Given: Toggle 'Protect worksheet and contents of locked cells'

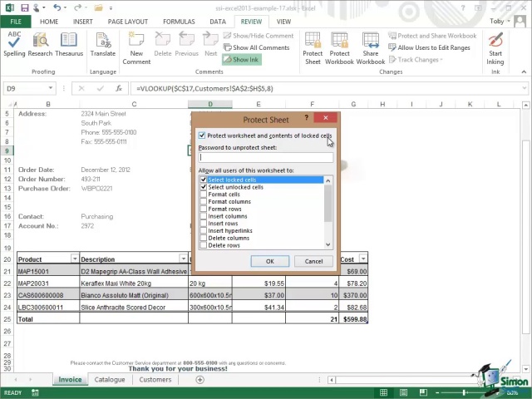Looking at the screenshot, I should pyautogui.click(x=202, y=135).
